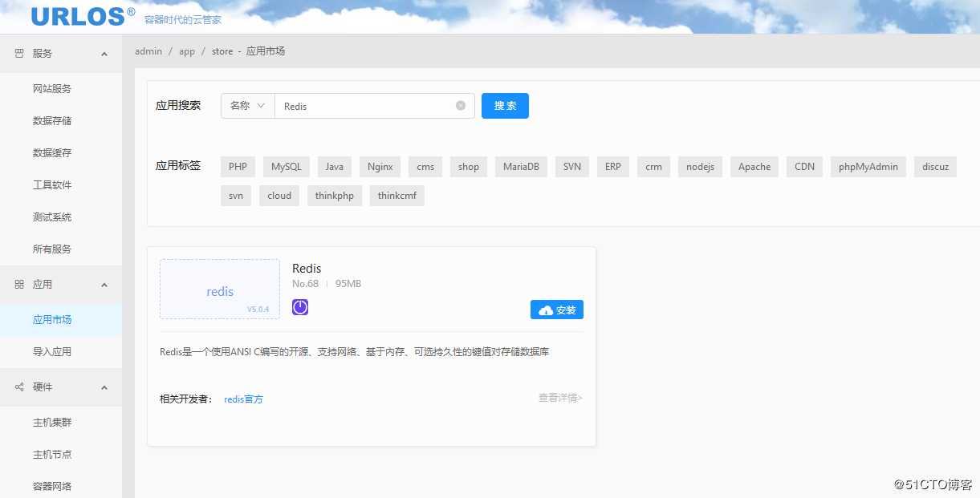Click the 应用 grid icon in sidebar
This screenshot has width=980, height=498.
pos(19,285)
